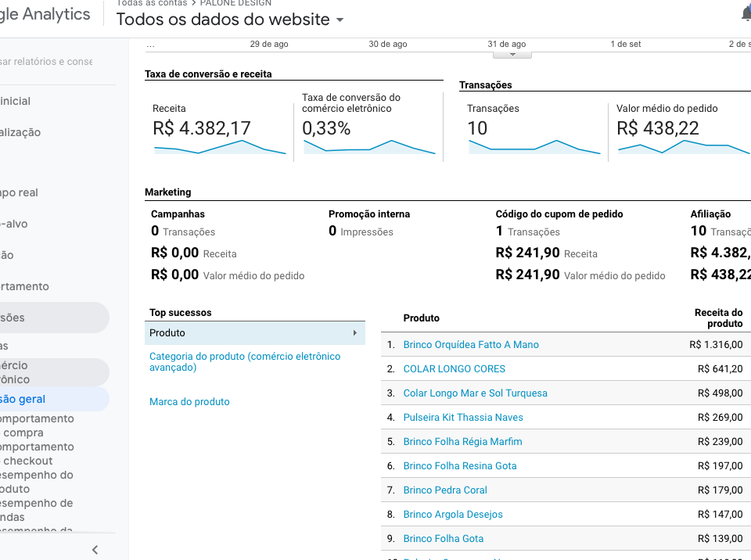Collapse the timeline chart handle tab
Screen dimensions: 751x560
(512, 55)
